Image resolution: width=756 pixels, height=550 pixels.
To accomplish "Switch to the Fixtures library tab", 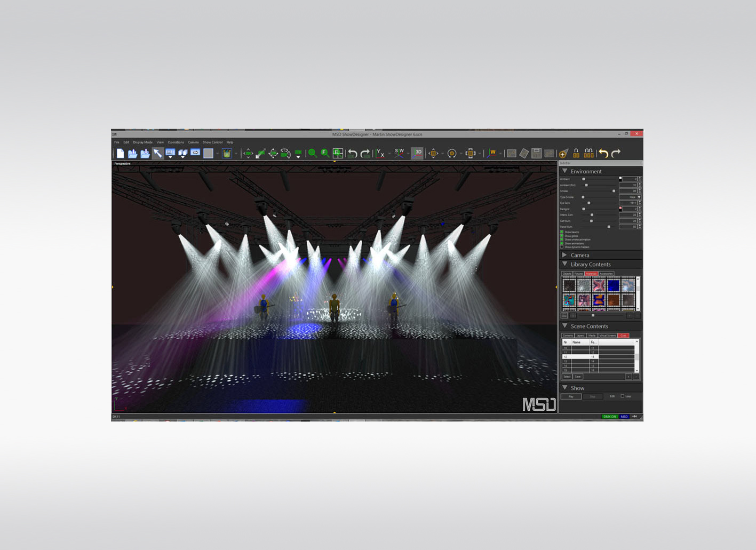I will pyautogui.click(x=578, y=274).
